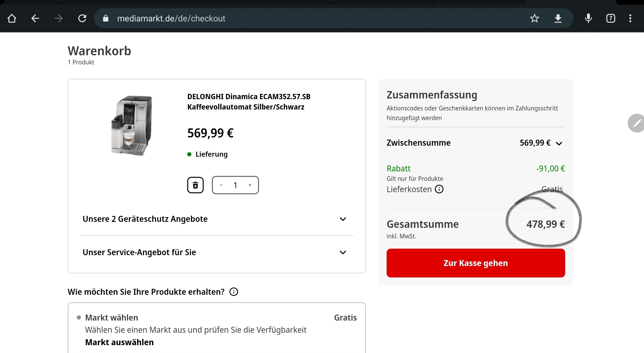Expand the Zwischensumme breakdown chevron
The height and width of the screenshot is (353, 644).
tap(559, 143)
